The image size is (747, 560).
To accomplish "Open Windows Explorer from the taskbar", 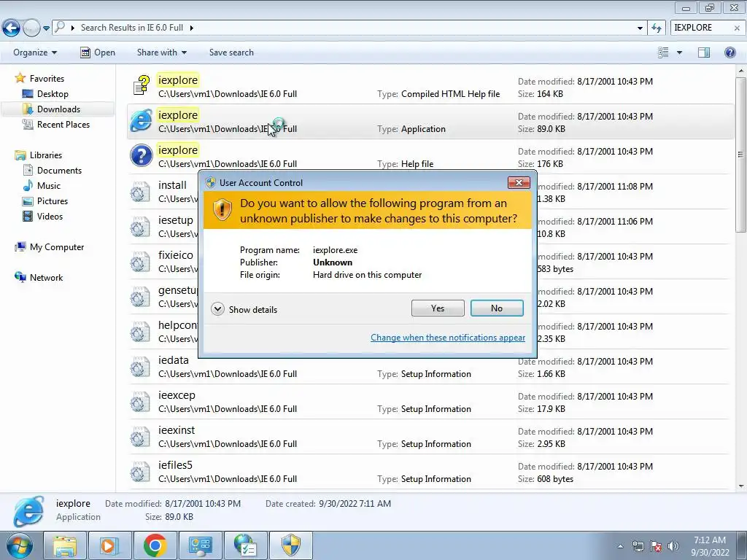I will (65, 545).
